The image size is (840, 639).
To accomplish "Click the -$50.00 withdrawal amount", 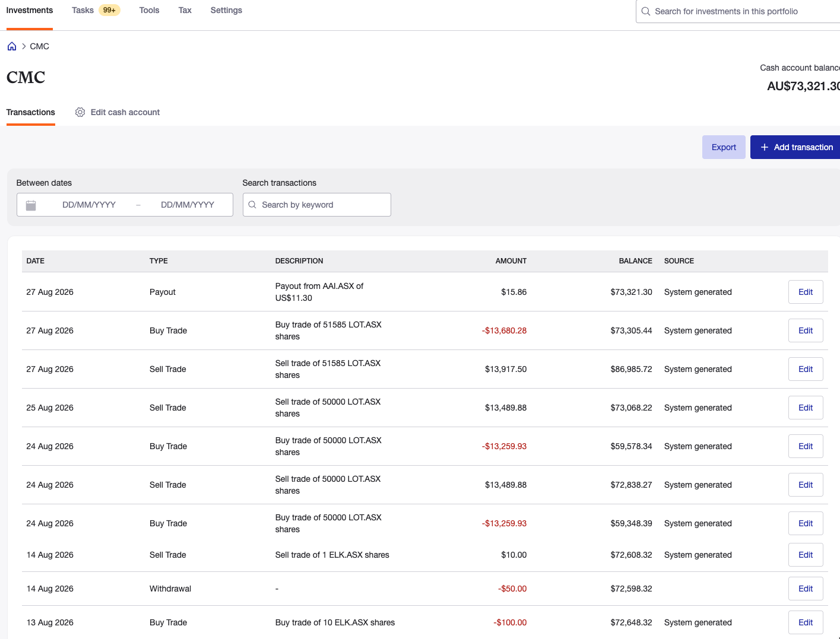I will point(512,589).
